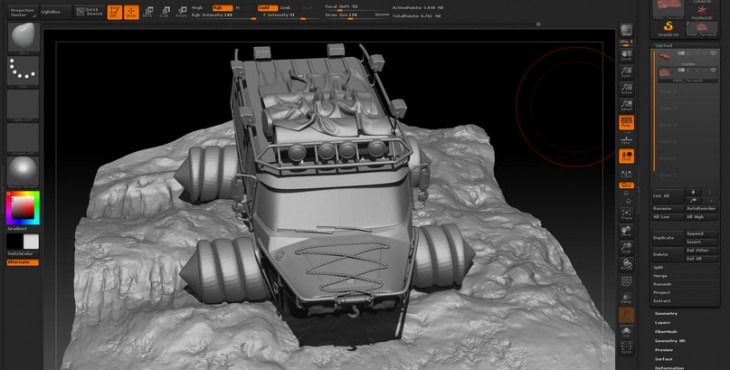Open the empty alpha slot

tap(23, 105)
